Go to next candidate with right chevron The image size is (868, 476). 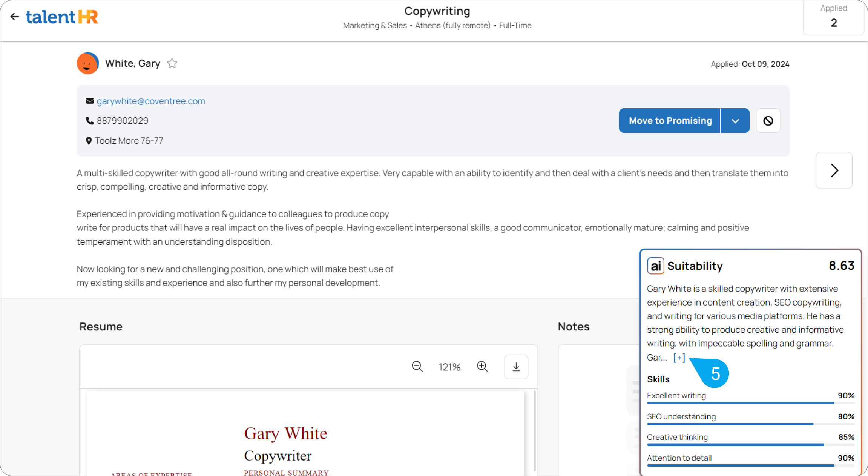pos(834,170)
